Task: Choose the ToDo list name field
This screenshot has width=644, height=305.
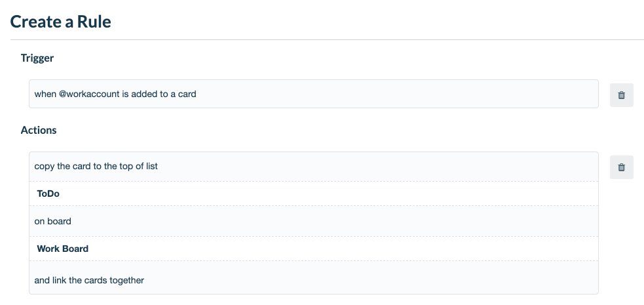Action: coord(314,193)
